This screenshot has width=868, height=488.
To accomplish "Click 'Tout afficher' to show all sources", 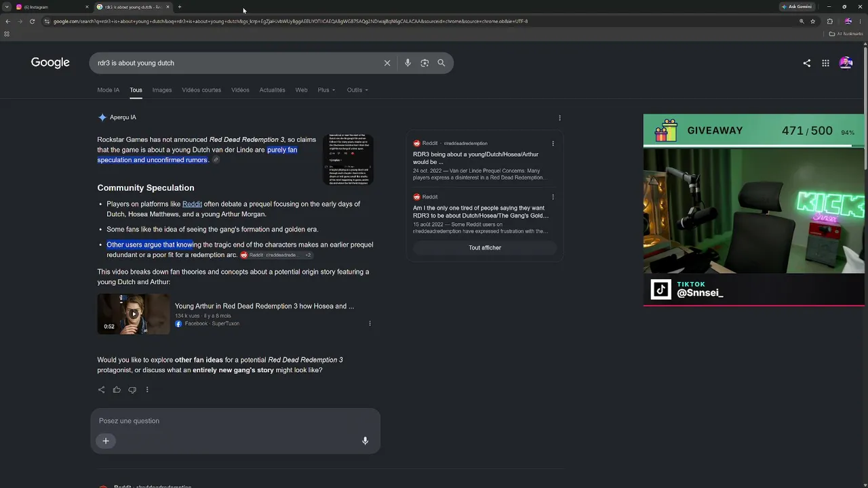I will (x=485, y=248).
